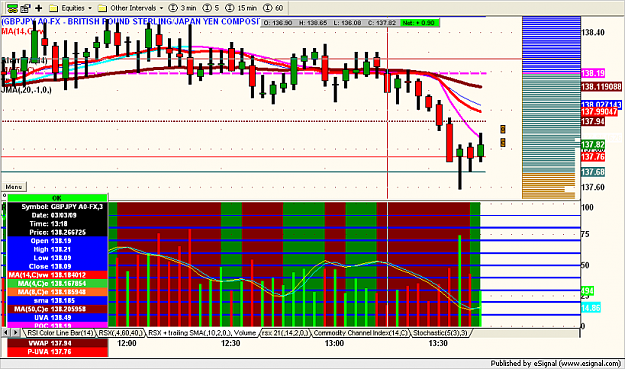
Task: Click the 12:30 time axis label
Action: pos(230,343)
